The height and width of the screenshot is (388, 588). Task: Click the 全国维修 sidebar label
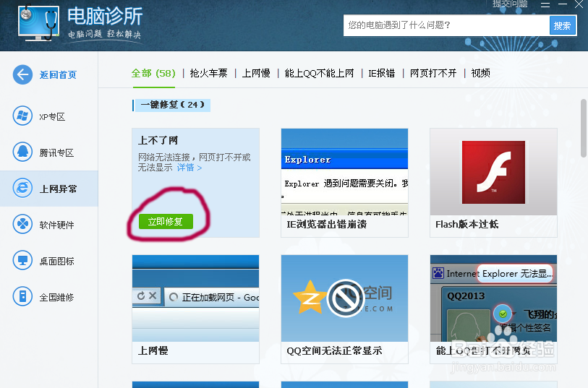pyautogui.click(x=56, y=298)
